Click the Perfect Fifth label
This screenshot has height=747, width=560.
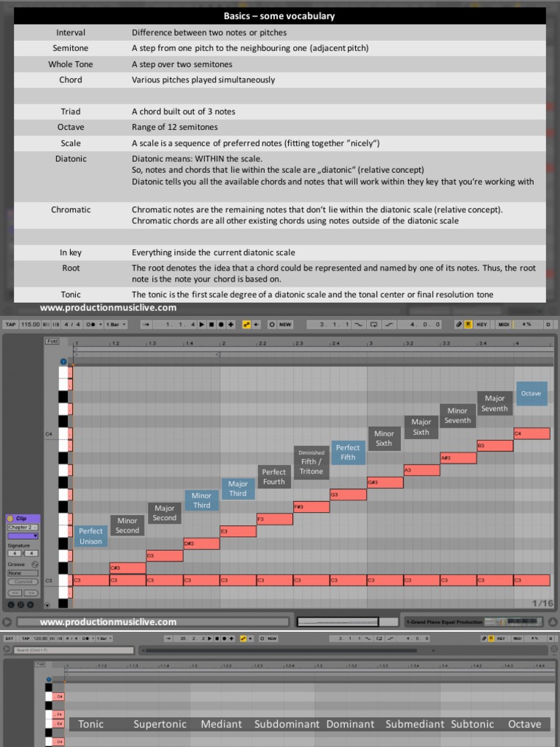[x=348, y=452]
